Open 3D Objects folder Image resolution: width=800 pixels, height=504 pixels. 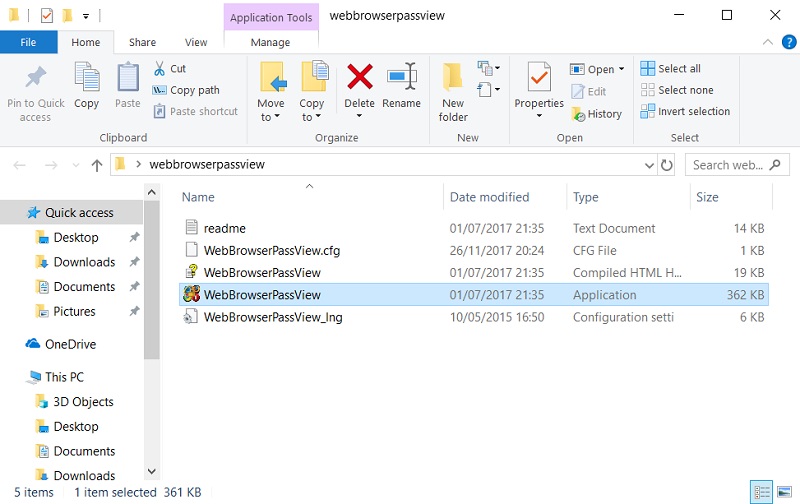[83, 402]
